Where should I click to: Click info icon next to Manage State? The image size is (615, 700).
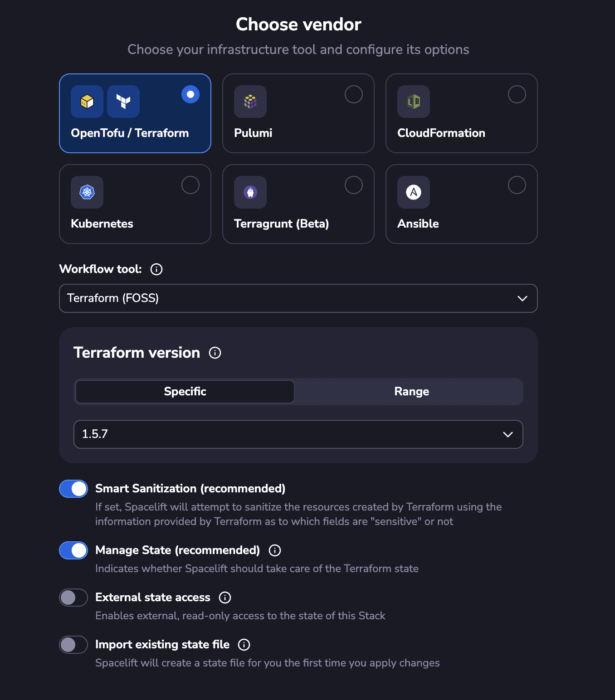[275, 550]
